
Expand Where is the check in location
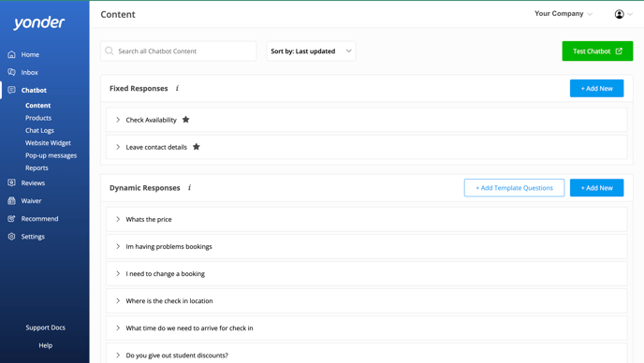118,300
